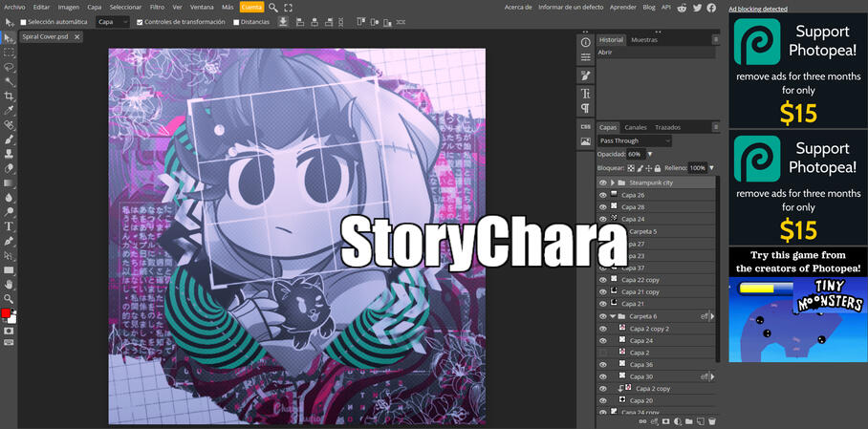Click the Reddit icon in top bar
Viewport: 868px width, 429px height.
tap(682, 7)
